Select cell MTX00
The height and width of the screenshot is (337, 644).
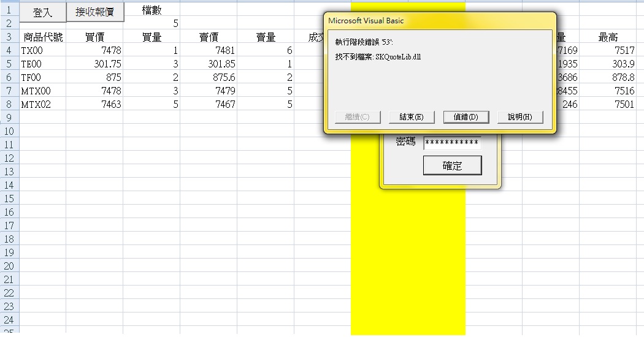(43, 91)
